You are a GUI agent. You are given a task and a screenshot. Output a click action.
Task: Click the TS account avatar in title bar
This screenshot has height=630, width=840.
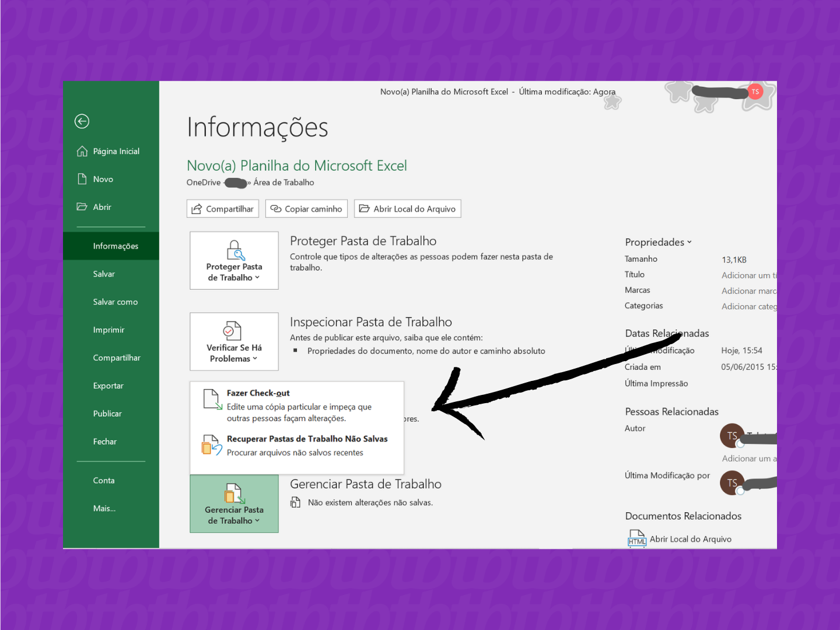(x=755, y=92)
